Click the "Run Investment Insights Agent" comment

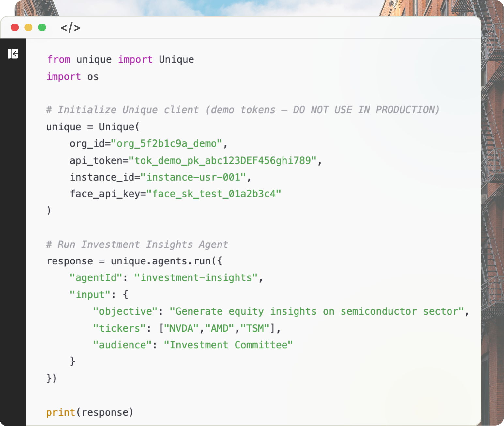point(137,244)
